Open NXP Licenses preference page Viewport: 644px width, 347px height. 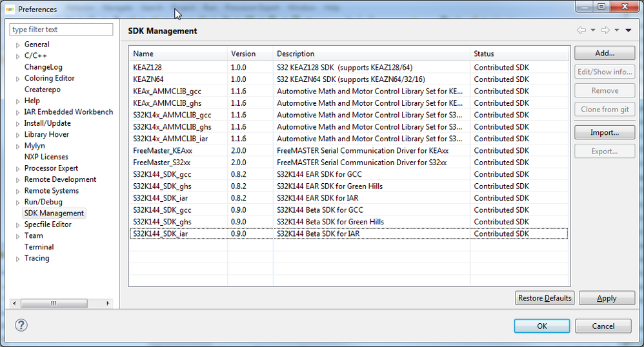point(46,157)
